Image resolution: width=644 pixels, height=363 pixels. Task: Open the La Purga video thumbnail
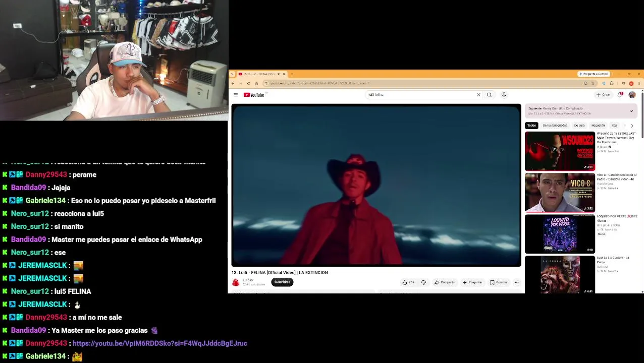[x=560, y=275]
